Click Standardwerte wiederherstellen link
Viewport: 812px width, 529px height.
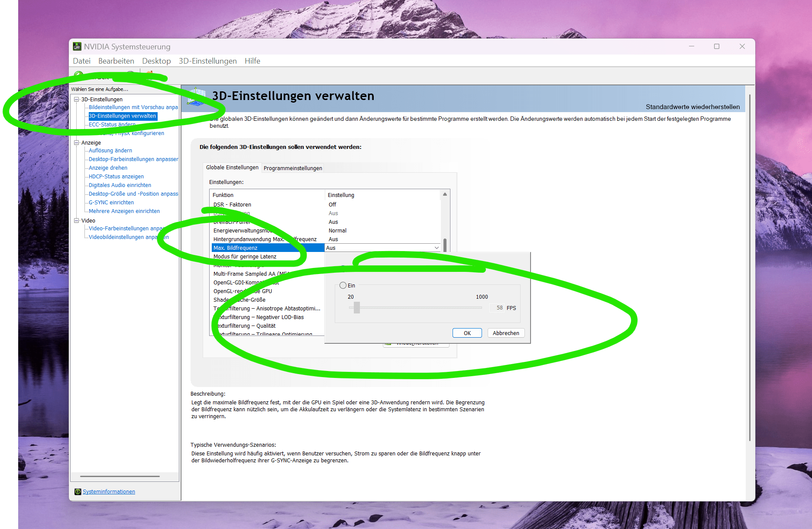point(692,107)
